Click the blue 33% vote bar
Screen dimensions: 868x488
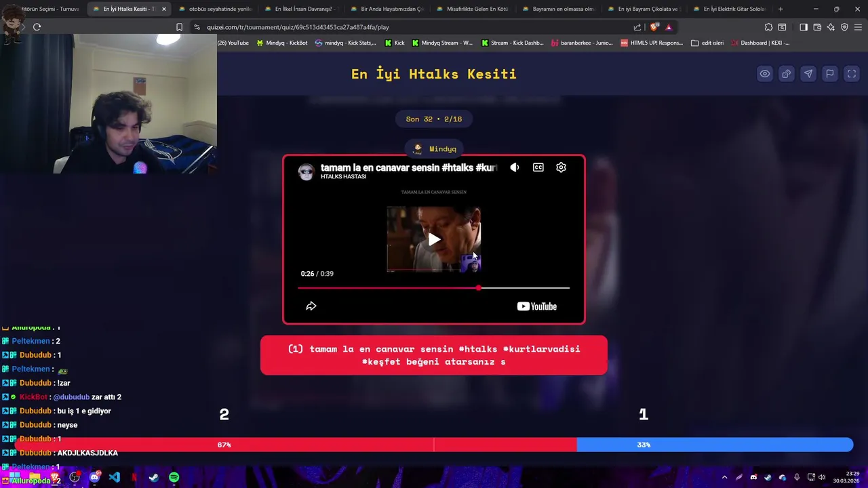715,445
